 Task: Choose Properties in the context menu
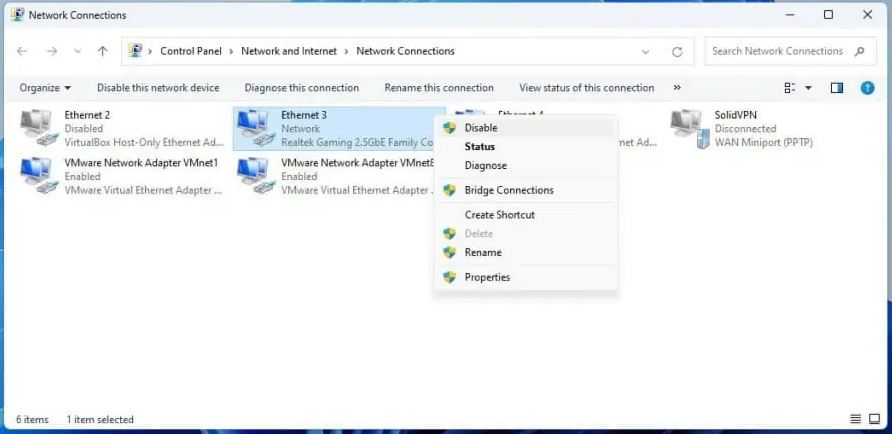pyautogui.click(x=526, y=277)
